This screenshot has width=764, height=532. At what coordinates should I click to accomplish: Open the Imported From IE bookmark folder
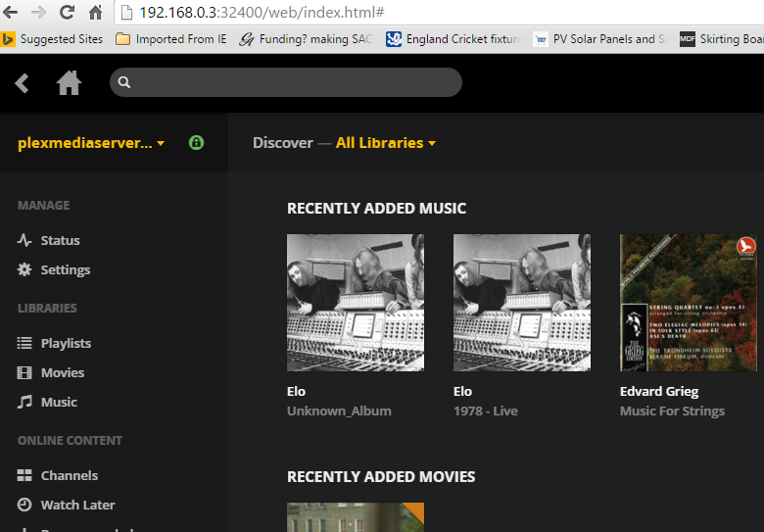171,39
